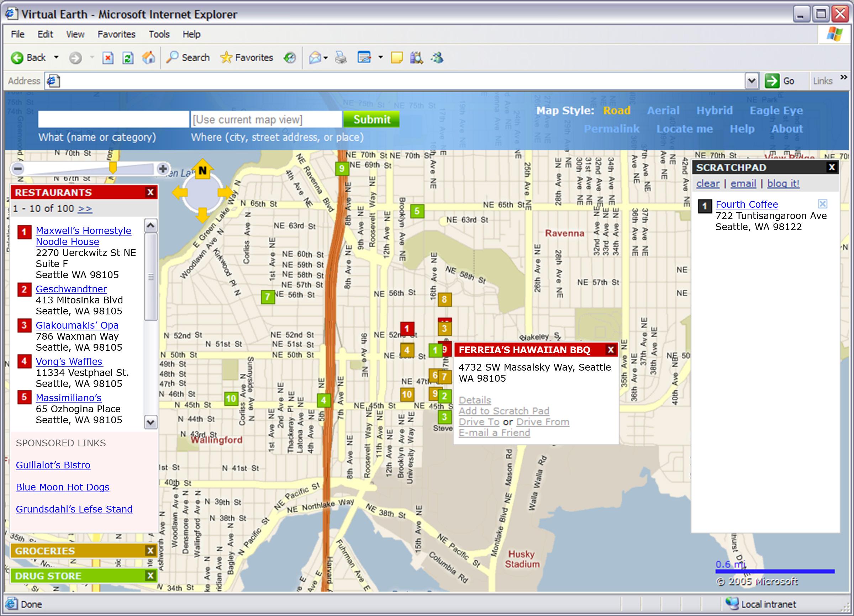
Task: Open the Favorites menu
Action: click(x=116, y=34)
